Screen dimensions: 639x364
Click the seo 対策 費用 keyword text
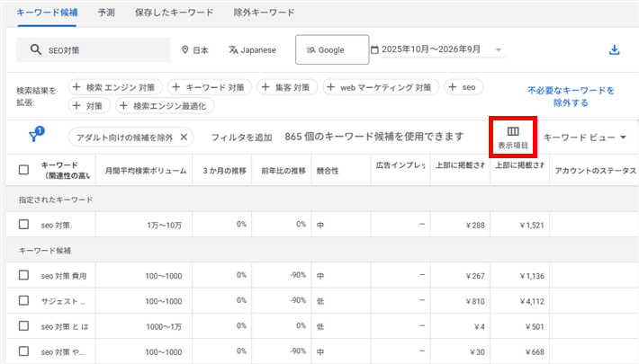coord(64,276)
